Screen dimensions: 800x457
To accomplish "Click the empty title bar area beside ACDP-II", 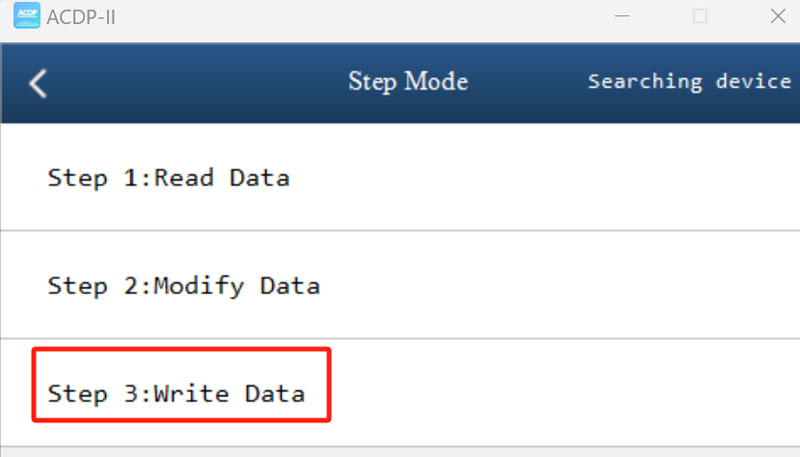I will pyautogui.click(x=350, y=18).
